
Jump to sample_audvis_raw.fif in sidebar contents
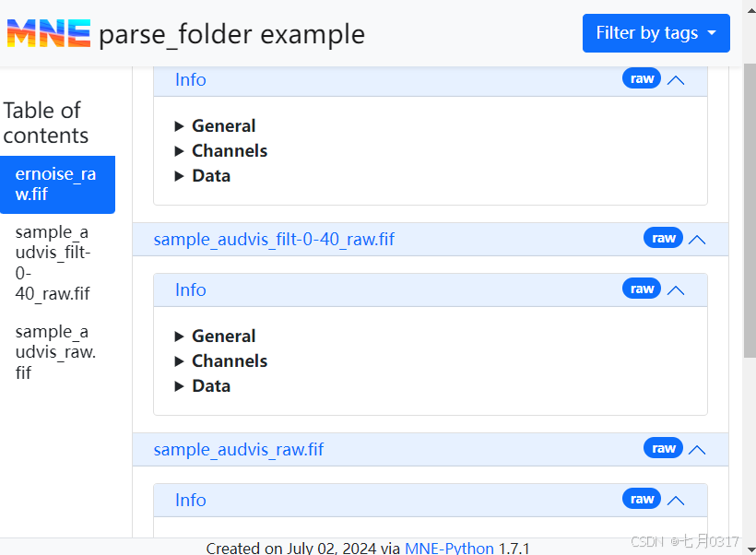tap(55, 351)
